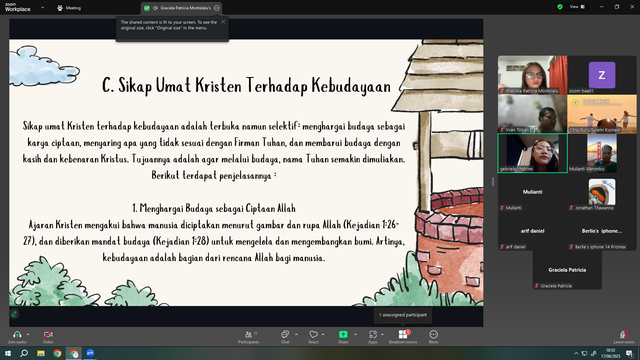
Task: Click the taskbar clock showing 18:53
Action: (x=610, y=353)
